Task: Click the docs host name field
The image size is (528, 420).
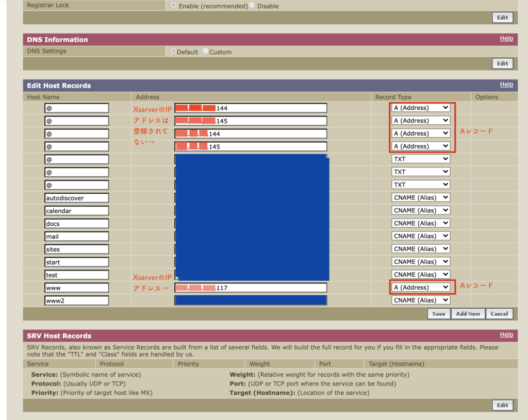Action: (77, 224)
